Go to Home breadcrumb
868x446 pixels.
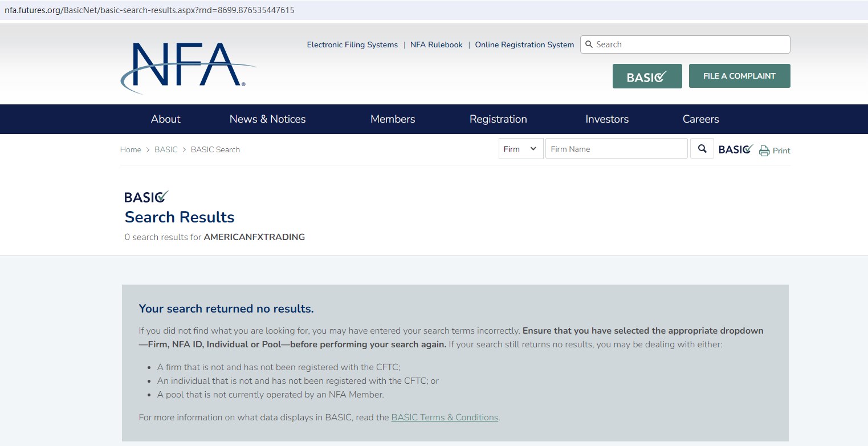[x=131, y=149]
